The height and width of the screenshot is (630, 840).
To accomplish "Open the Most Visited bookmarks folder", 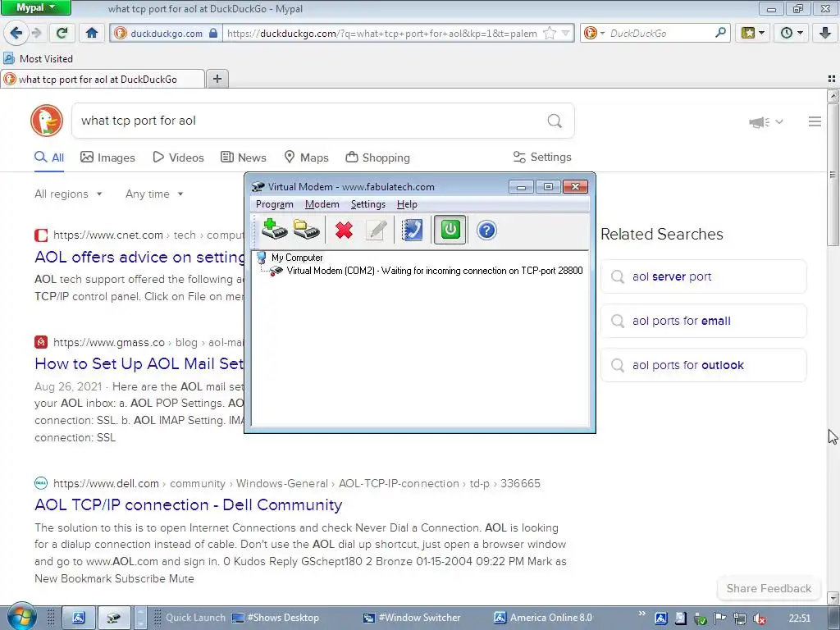I will pyautogui.click(x=38, y=58).
